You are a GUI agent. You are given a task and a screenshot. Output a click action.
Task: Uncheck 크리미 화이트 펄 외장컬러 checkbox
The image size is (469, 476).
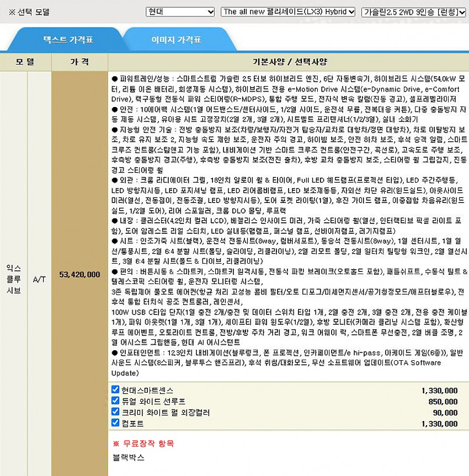[115, 411]
